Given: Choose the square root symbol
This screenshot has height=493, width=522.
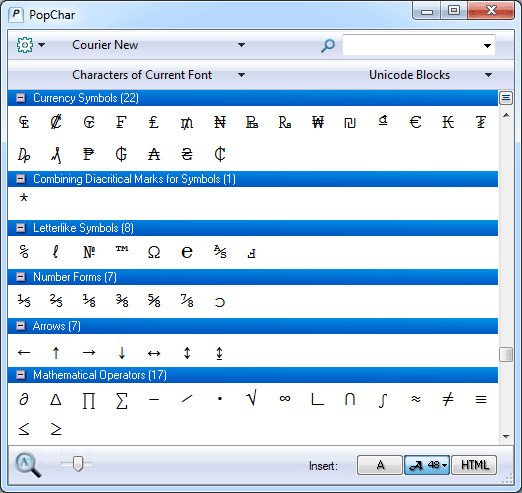Looking at the screenshot, I should point(252,398).
